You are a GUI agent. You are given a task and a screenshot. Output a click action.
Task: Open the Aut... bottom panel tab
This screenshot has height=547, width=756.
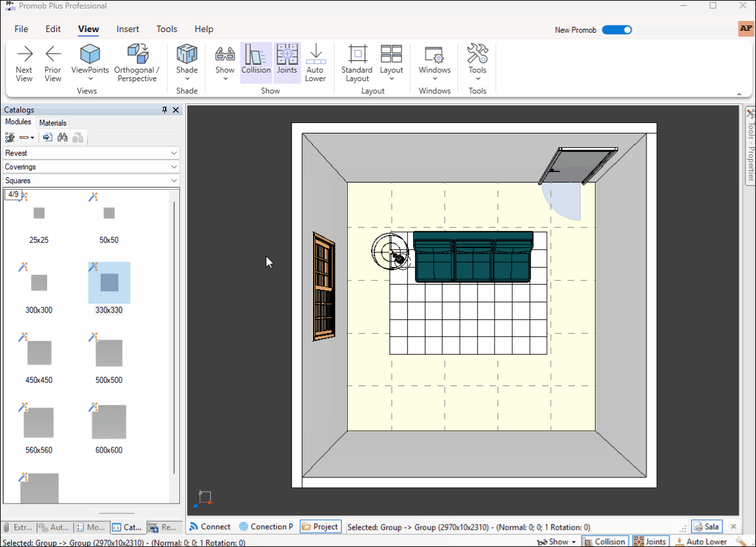[x=54, y=527]
